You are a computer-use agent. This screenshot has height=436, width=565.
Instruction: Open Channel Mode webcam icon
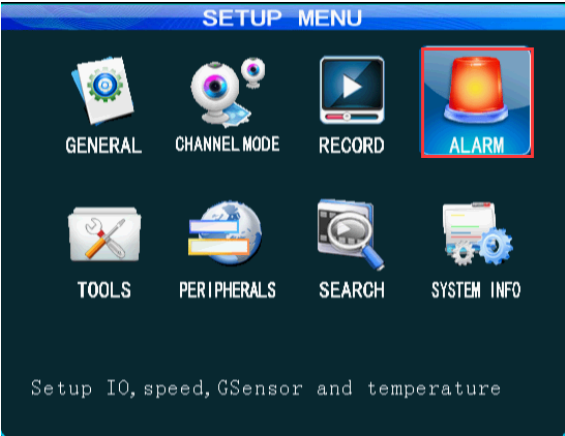pos(228,92)
